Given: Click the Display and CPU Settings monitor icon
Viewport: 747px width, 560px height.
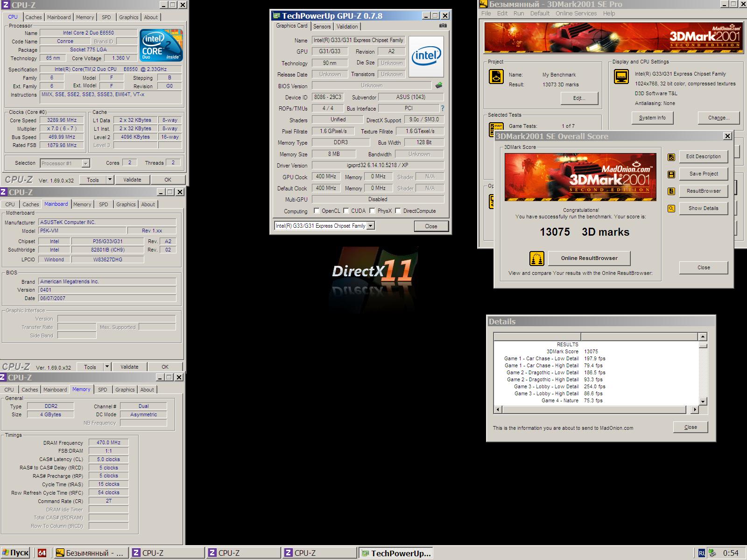Looking at the screenshot, I should pos(621,77).
